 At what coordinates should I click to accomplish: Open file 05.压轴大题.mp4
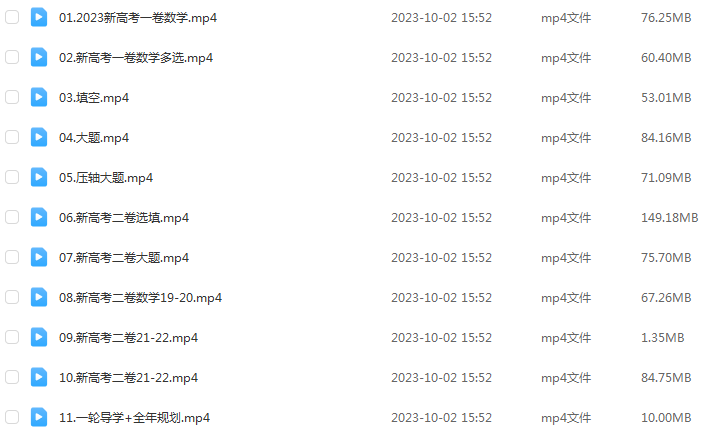pyautogui.click(x=106, y=178)
